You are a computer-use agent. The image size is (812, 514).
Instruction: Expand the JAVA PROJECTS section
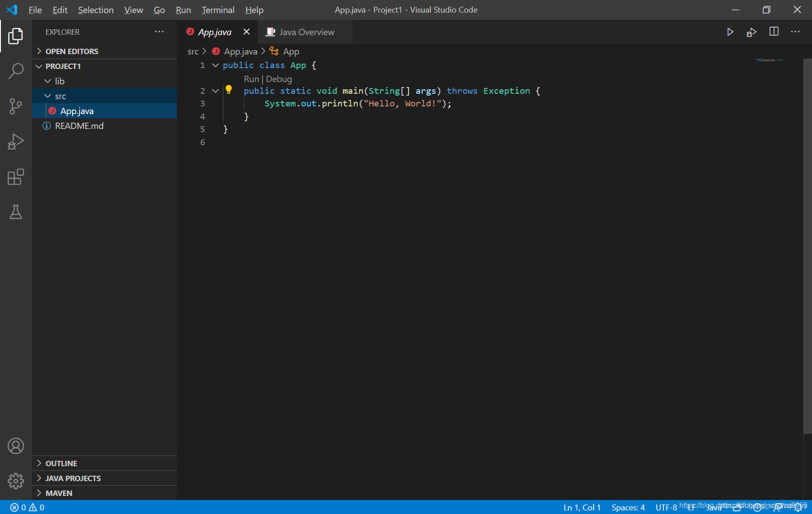(x=105, y=478)
